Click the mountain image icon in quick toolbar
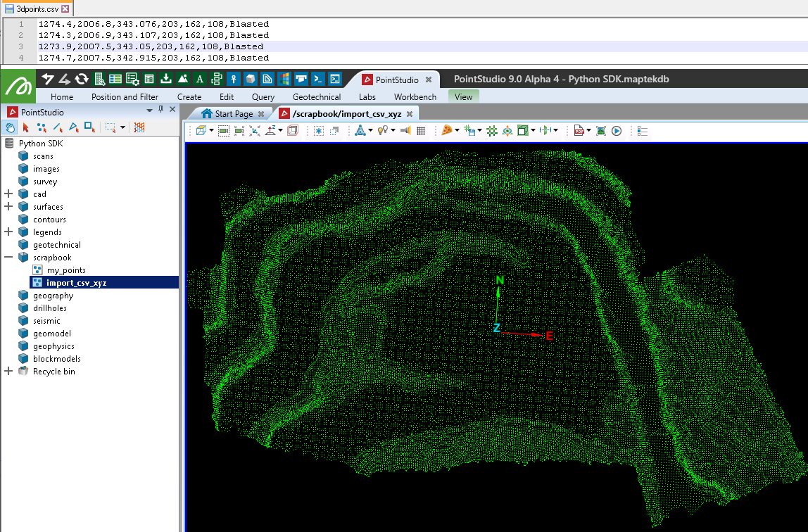The image size is (808, 532). 182,79
